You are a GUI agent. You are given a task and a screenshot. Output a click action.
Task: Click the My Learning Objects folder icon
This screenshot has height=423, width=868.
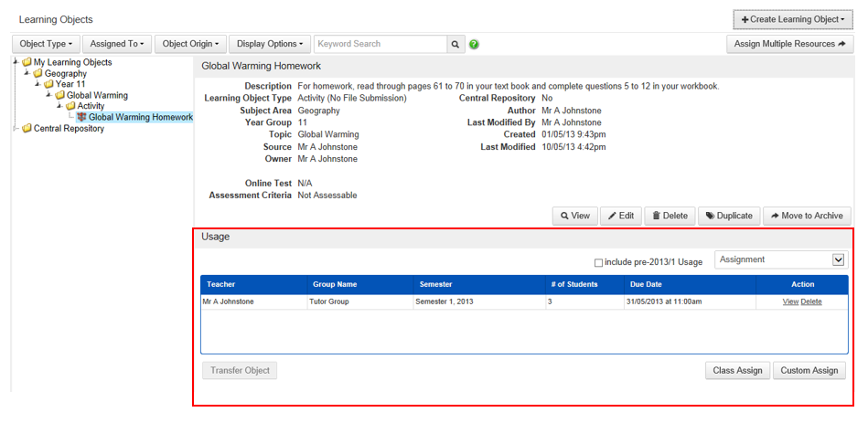(x=27, y=63)
